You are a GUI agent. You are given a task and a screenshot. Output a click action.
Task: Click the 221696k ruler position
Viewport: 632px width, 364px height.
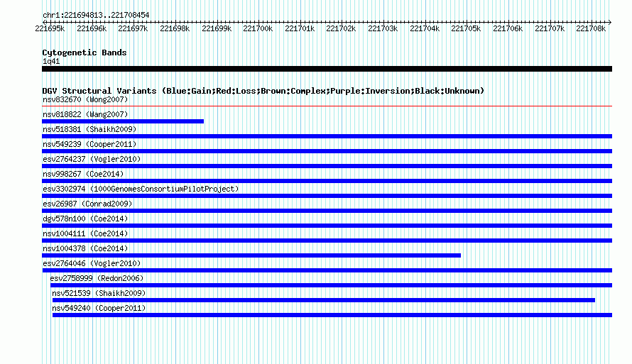point(92,28)
